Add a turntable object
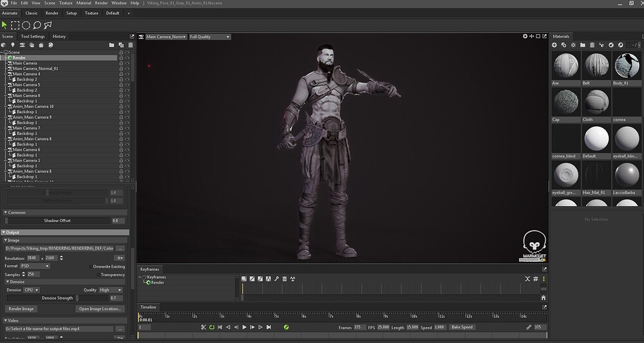 click(x=50, y=45)
